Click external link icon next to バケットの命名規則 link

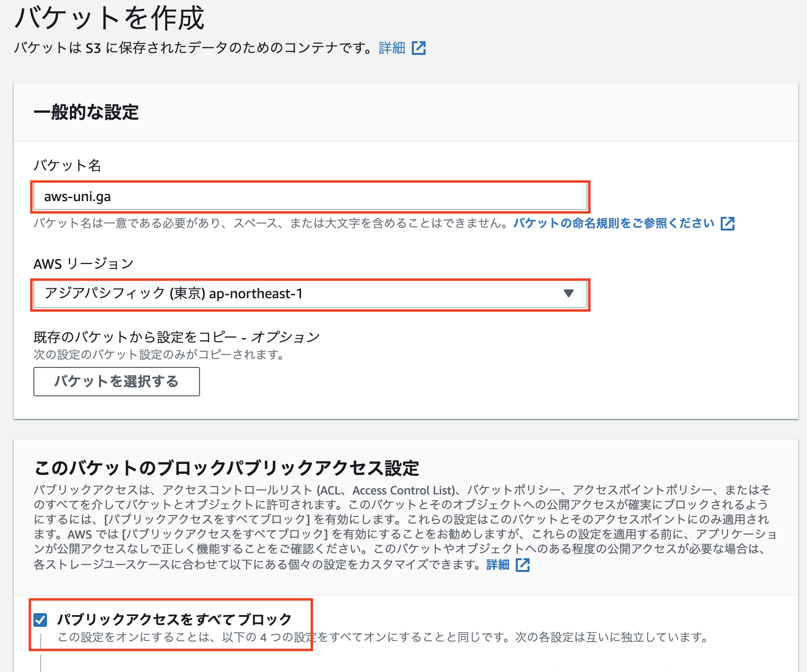pyautogui.click(x=728, y=223)
